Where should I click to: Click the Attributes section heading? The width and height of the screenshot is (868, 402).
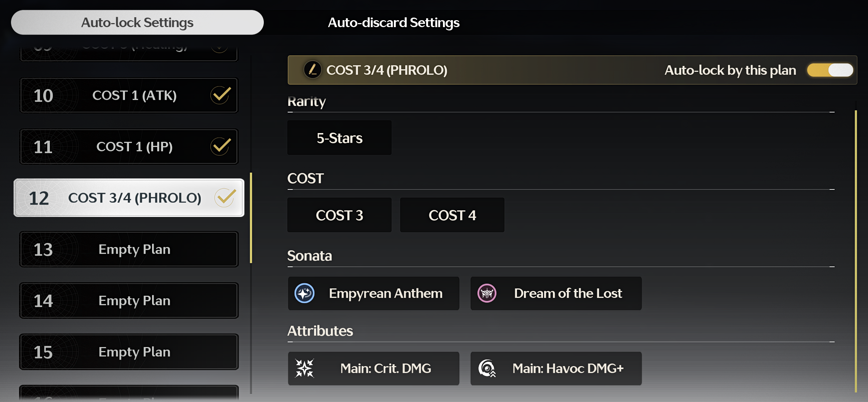point(320,331)
